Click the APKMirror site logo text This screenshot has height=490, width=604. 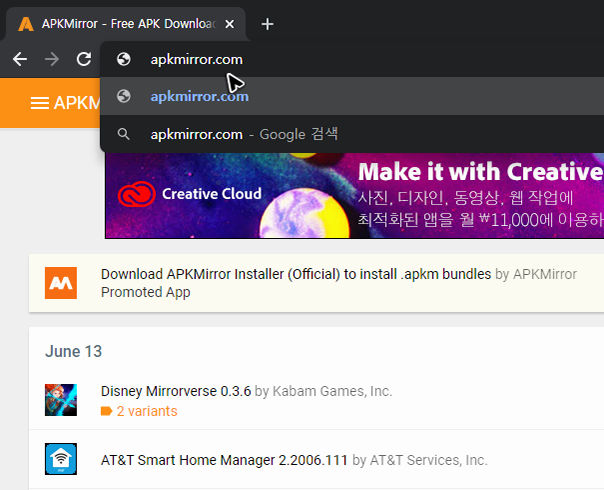(x=77, y=103)
